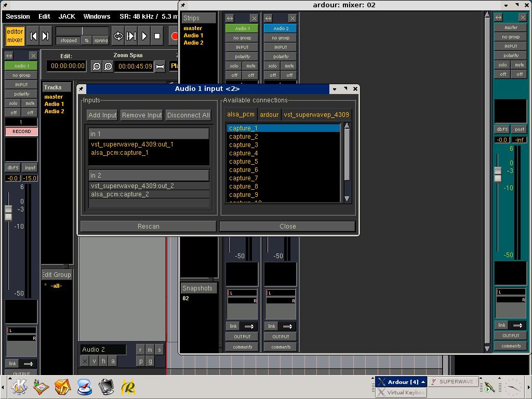Open comments on mixer Audio 2 strip
The image size is (532, 399).
281,347
